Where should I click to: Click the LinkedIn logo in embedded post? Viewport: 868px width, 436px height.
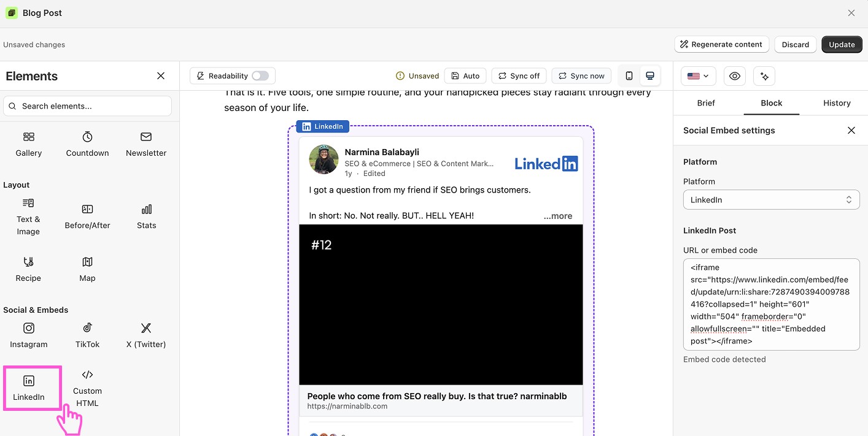tap(546, 164)
